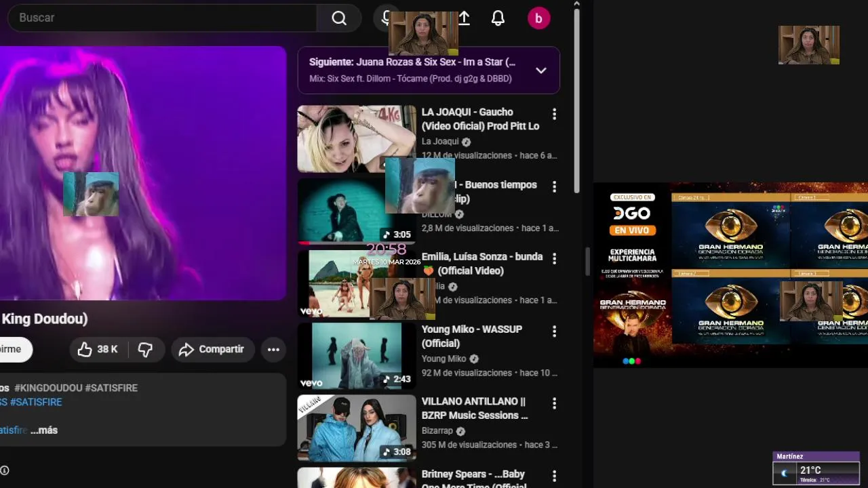Click the LA JOAQUI - Gaucho title
The height and width of the screenshot is (488, 868).
click(480, 119)
